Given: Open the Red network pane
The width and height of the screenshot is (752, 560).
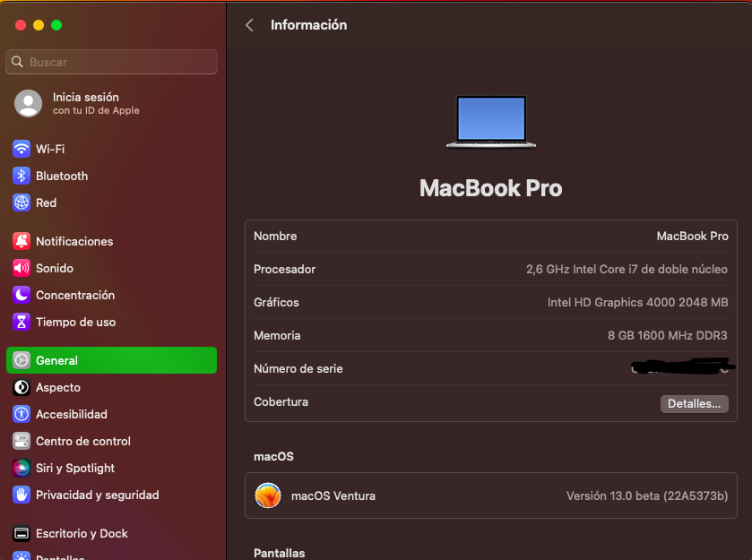Looking at the screenshot, I should [x=111, y=202].
